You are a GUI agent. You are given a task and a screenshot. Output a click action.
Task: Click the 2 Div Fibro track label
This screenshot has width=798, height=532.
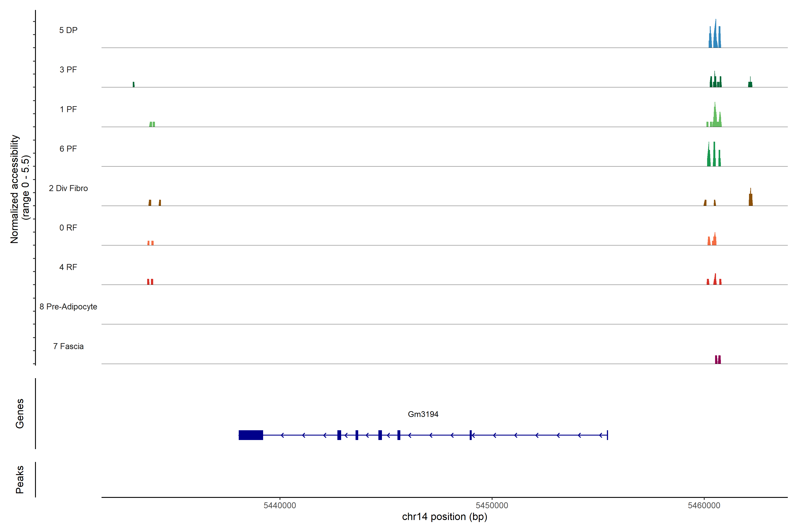tap(68, 188)
